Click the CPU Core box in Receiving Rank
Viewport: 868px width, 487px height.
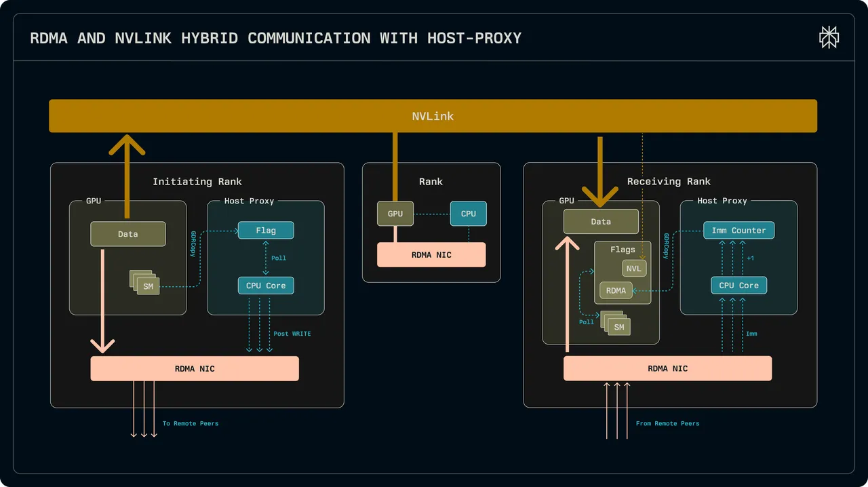739,286
